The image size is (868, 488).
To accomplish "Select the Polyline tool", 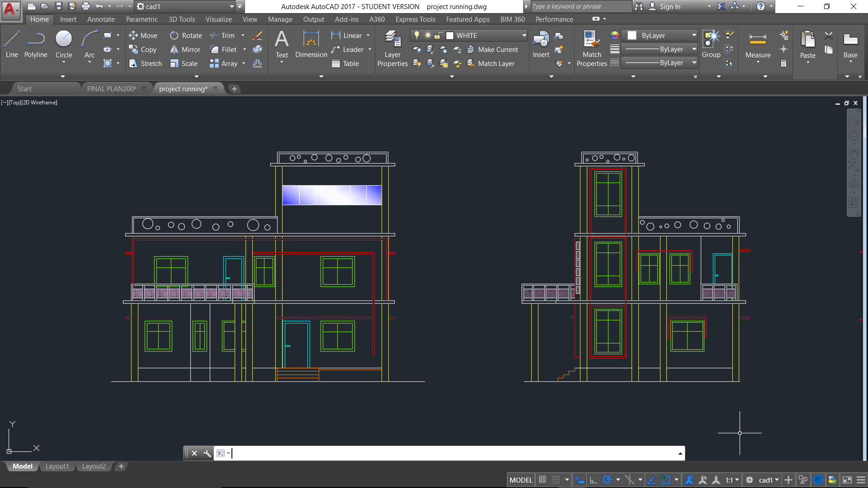I will (x=36, y=44).
